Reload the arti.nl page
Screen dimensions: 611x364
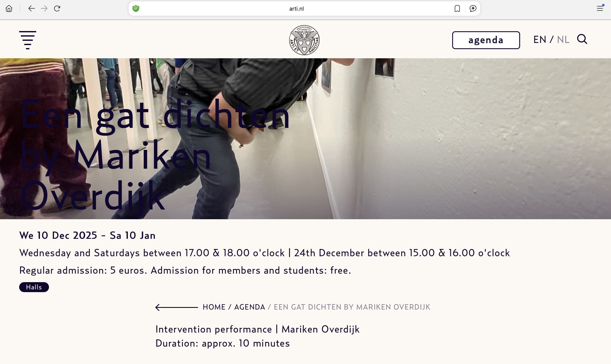pos(57,9)
